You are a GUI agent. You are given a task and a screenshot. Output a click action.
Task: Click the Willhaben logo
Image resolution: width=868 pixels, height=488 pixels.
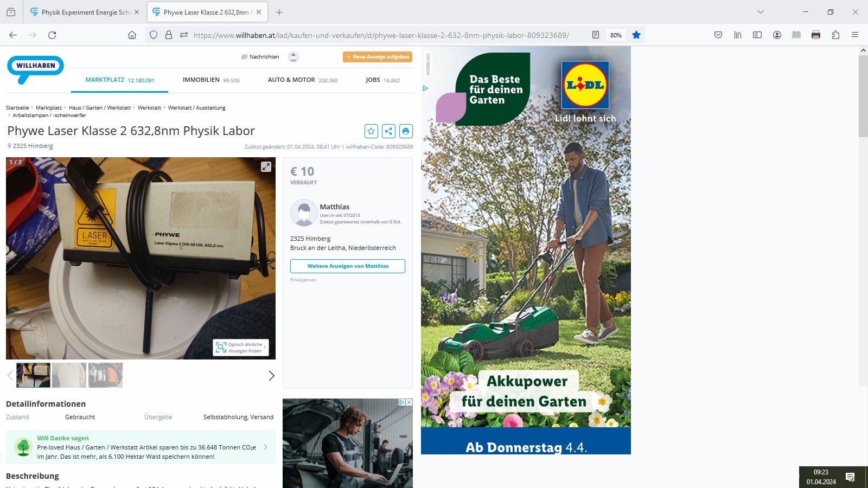pyautogui.click(x=35, y=69)
